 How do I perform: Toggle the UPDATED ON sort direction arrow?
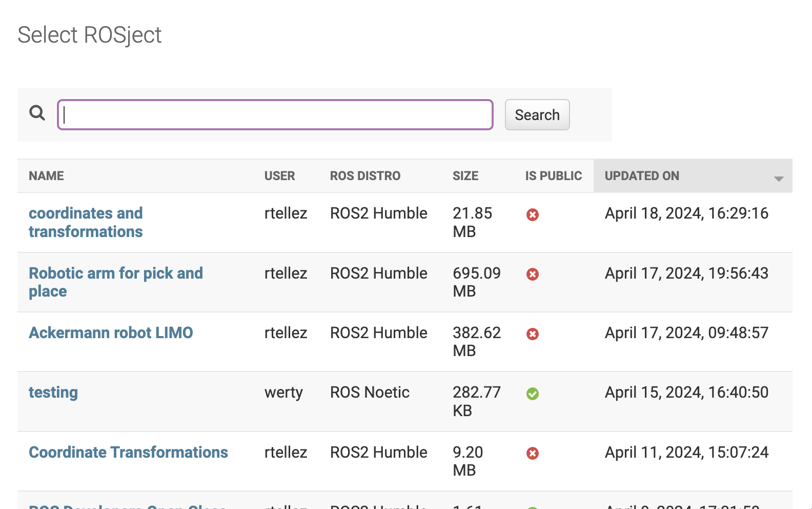(x=779, y=179)
